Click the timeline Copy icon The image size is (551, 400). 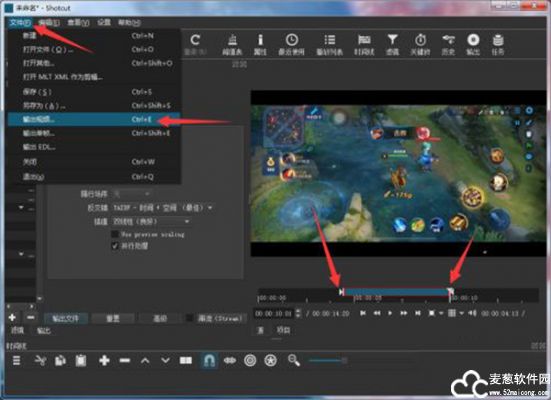[60, 360]
